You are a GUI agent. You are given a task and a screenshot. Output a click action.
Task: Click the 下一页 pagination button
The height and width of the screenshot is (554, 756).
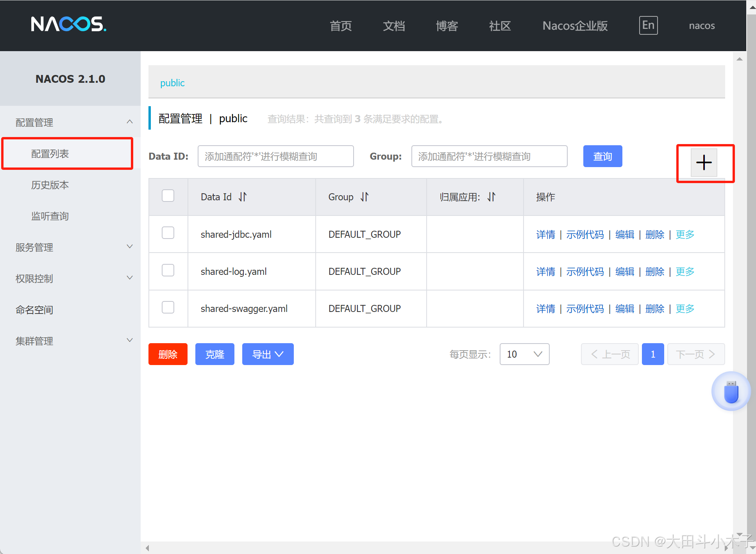click(696, 354)
